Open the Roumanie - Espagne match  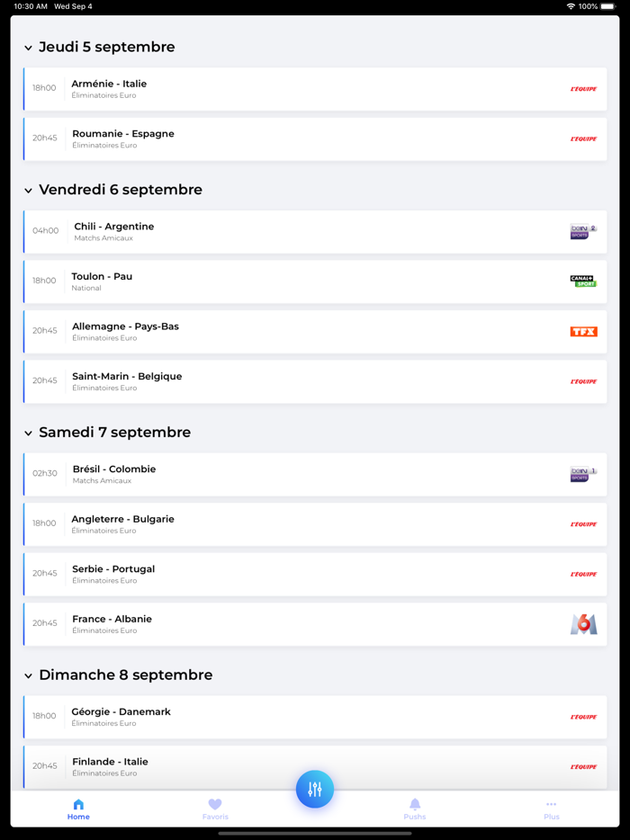[x=315, y=139]
